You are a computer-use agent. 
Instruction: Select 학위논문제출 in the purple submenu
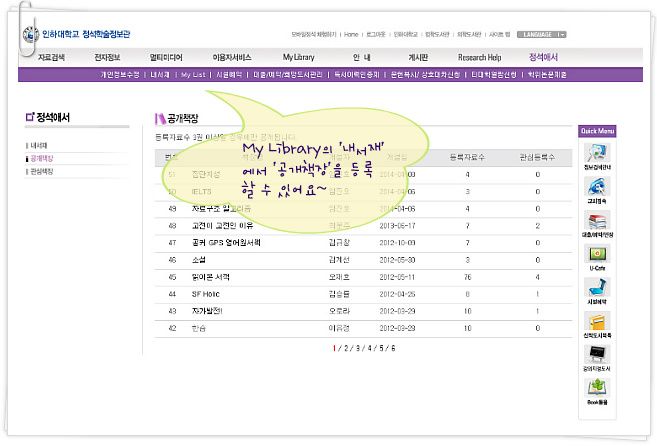(547, 75)
